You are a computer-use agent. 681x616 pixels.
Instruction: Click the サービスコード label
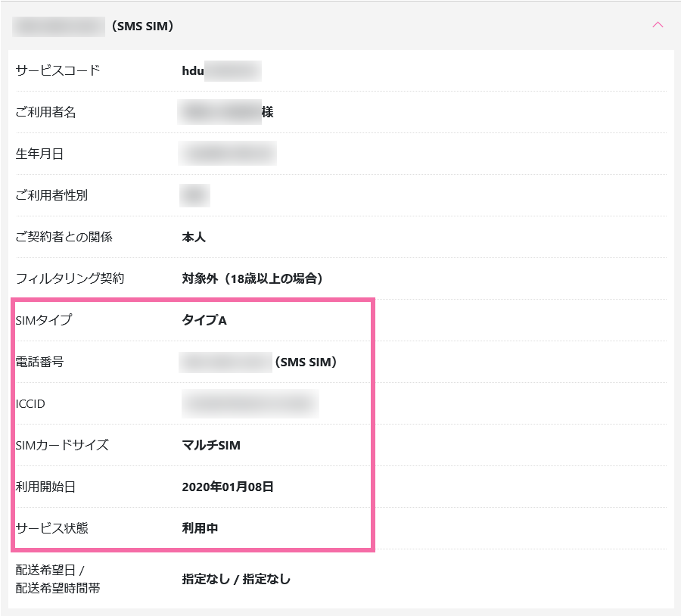[x=58, y=71]
